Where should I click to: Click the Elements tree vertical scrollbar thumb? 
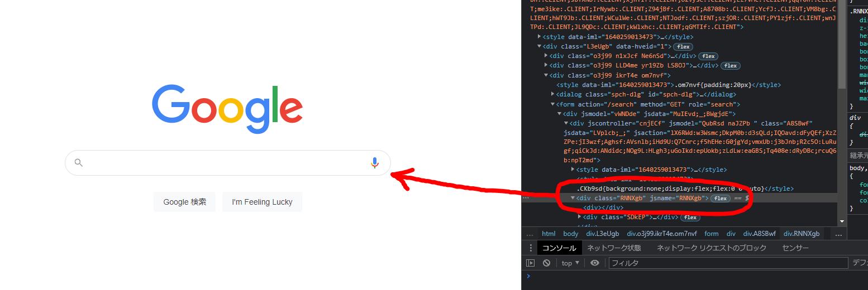coord(842,45)
